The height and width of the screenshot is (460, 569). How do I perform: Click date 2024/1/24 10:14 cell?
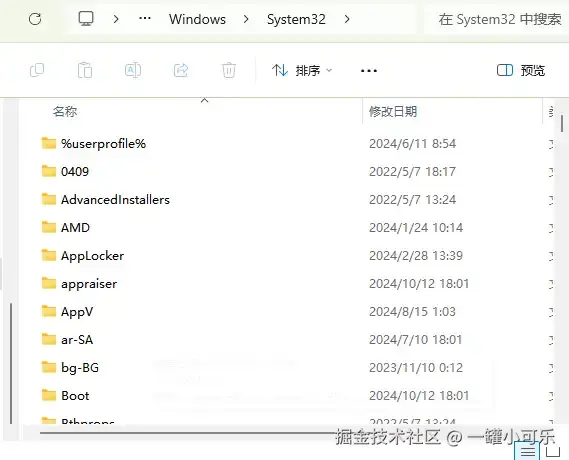(416, 227)
